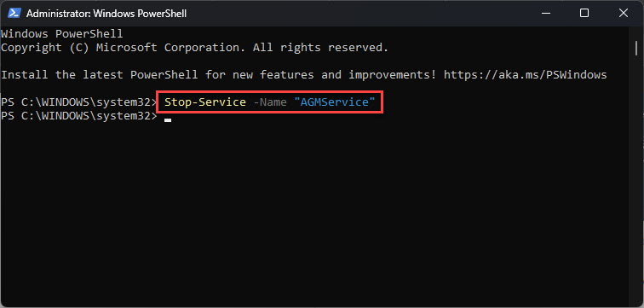Minimize the PowerShell window
This screenshot has height=308, width=644.
[545, 13]
